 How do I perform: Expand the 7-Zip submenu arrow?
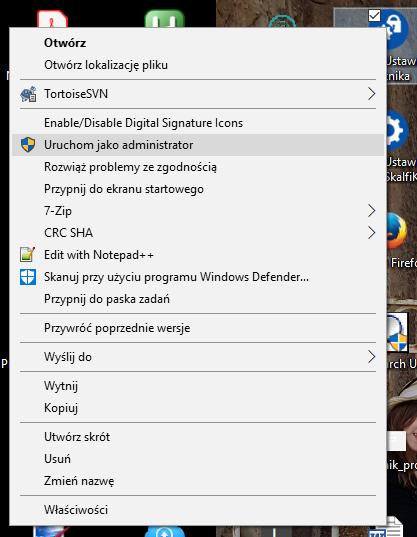[371, 211]
